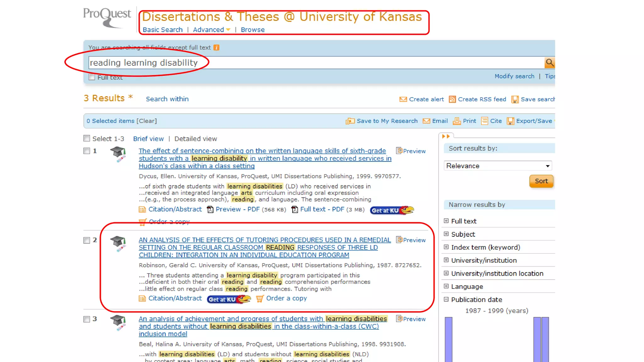Click Order a copy cart icon for result 2
Screen dimensions: 644x362
click(259, 299)
